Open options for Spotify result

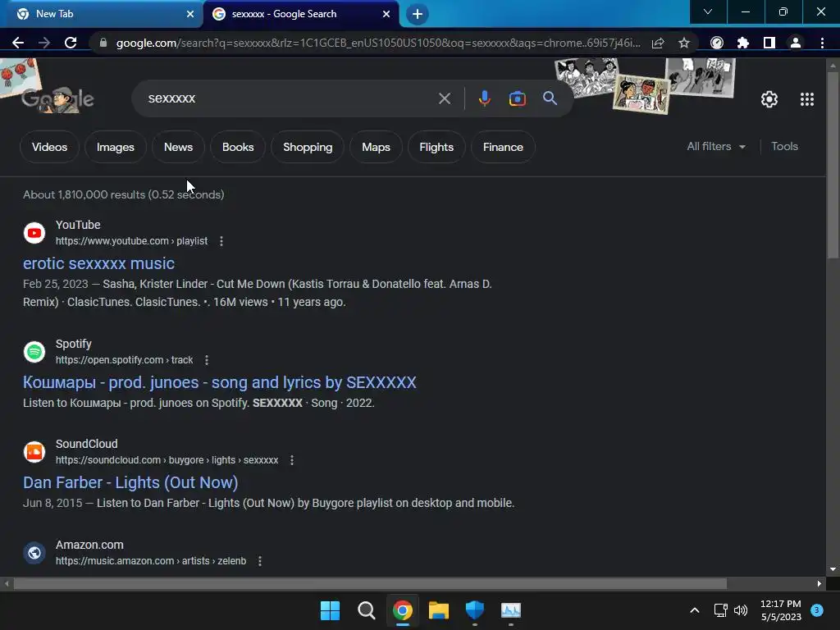coord(207,360)
